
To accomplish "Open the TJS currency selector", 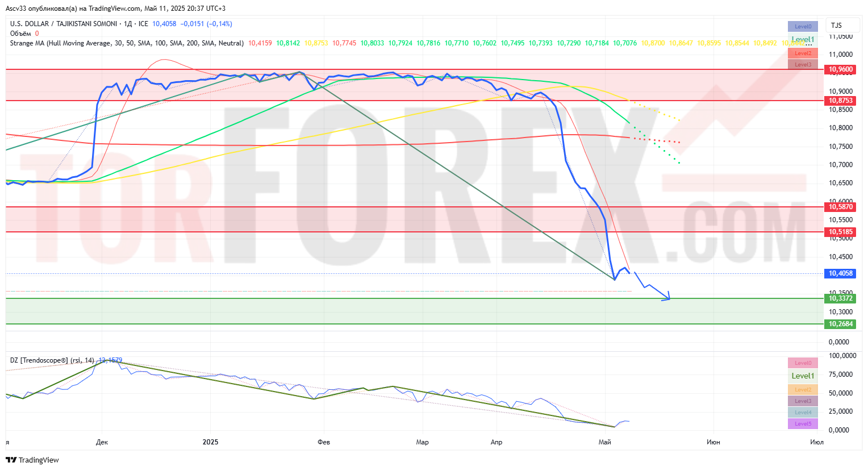I will (836, 26).
